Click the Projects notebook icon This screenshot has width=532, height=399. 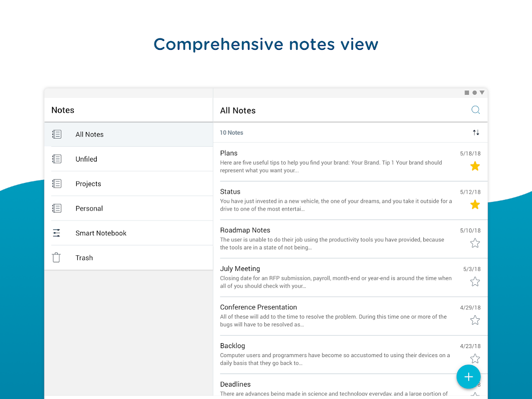tap(57, 184)
